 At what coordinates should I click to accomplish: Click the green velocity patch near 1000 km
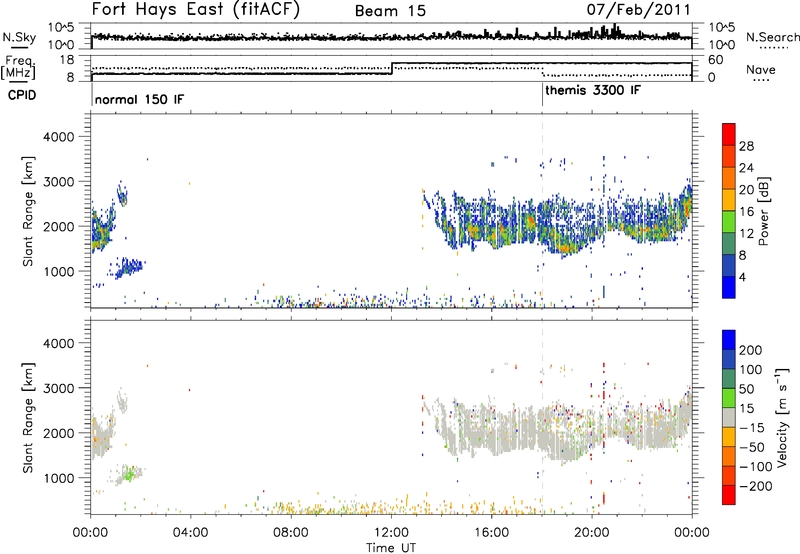coord(129,474)
